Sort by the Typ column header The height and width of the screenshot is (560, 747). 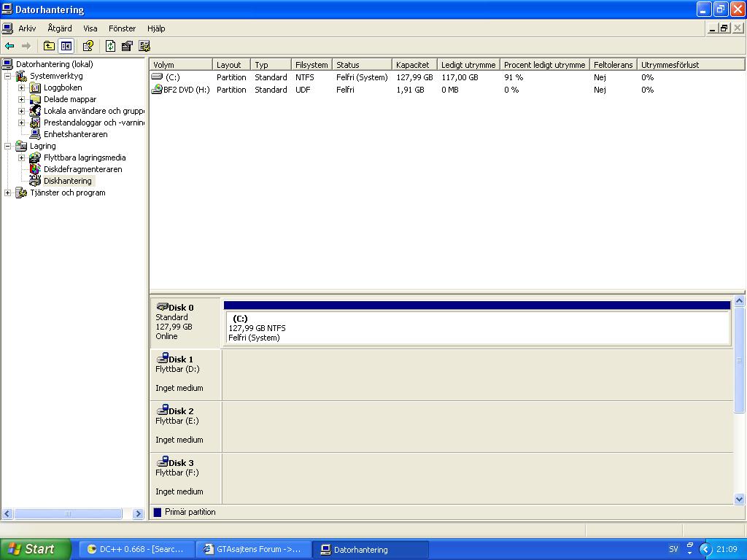click(271, 65)
